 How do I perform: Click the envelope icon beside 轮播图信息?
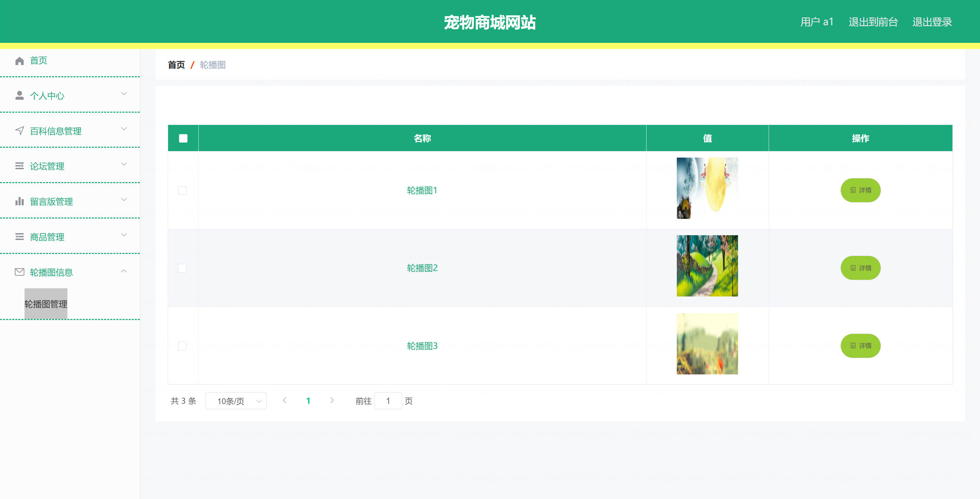pyautogui.click(x=19, y=272)
